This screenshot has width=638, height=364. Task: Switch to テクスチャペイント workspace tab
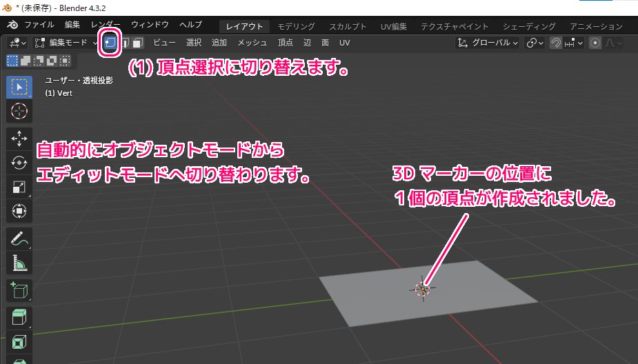455,26
